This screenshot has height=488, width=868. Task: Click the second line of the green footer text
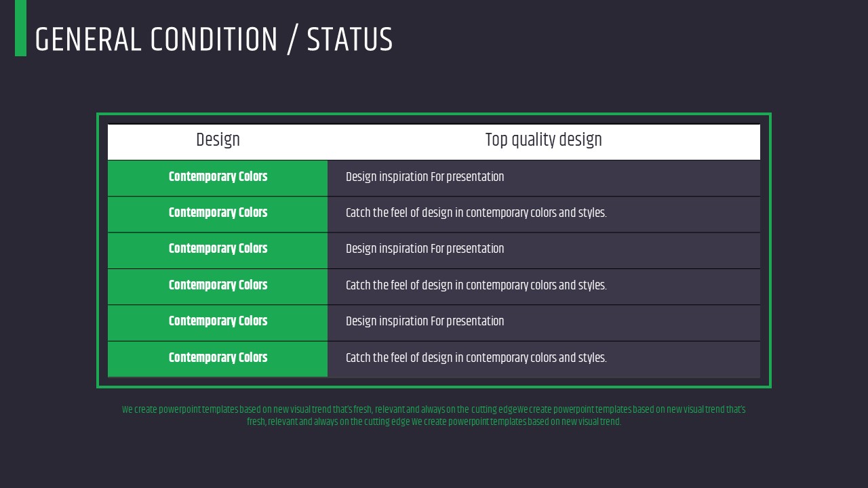click(433, 422)
